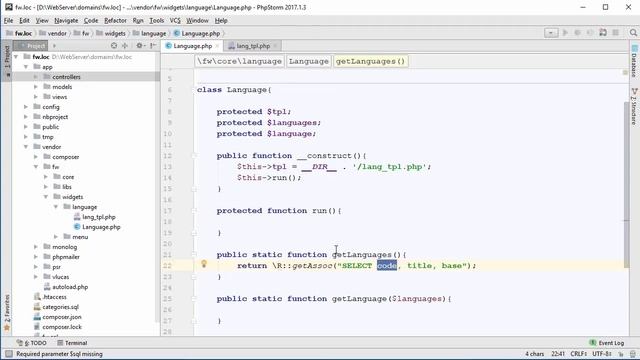
Task: Expand the menu folder arrow
Action: [x=56, y=237]
